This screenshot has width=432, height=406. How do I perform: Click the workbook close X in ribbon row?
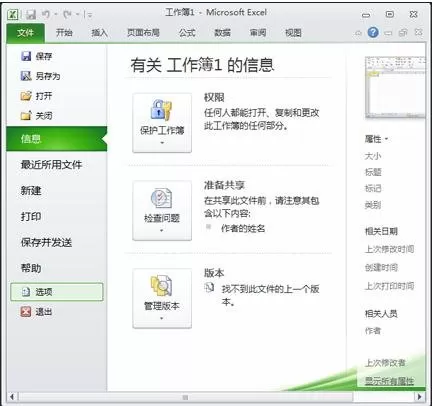point(419,32)
